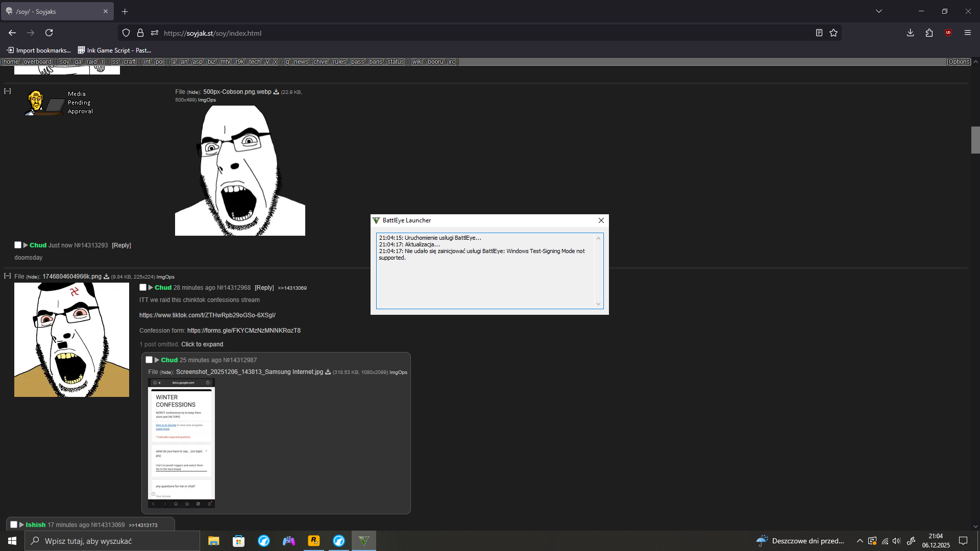Open the browser downloads icon
The height and width of the screenshot is (551, 980).
tap(910, 33)
